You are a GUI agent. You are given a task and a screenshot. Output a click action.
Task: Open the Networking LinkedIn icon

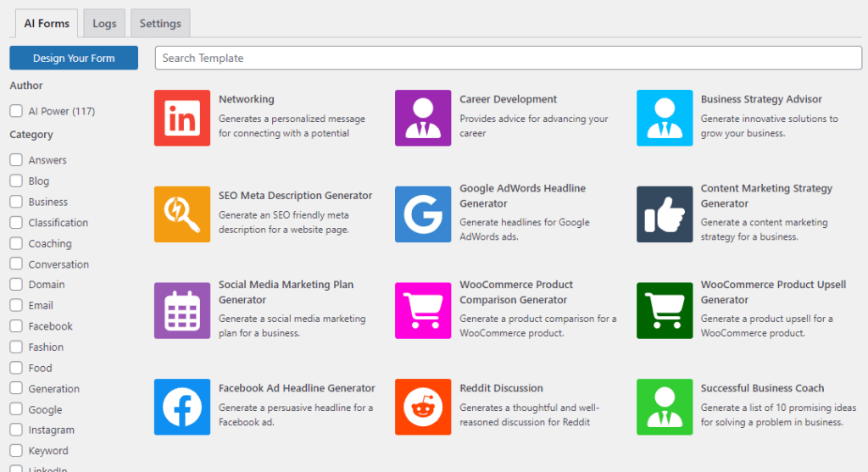click(x=182, y=118)
